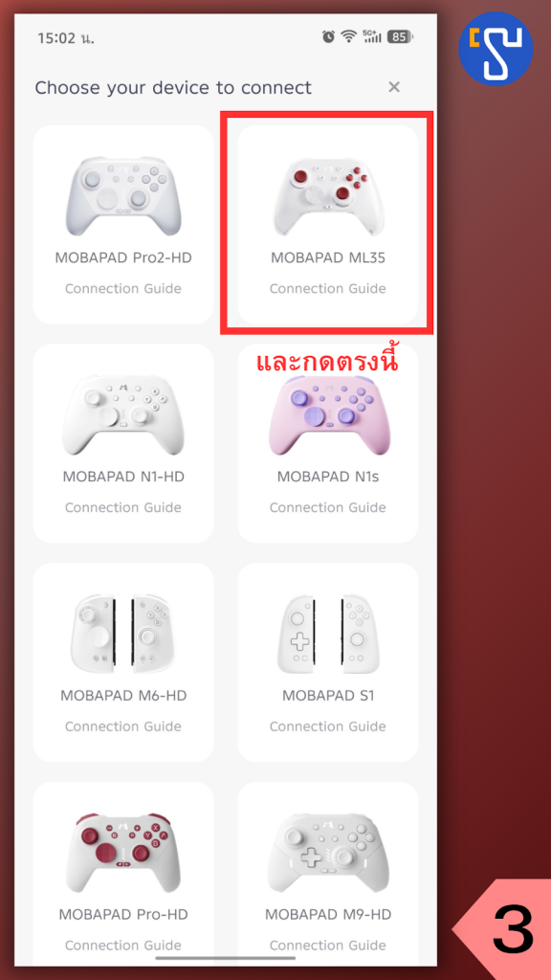Choose the MOBAPAD S1 joy-con image

tap(328, 634)
